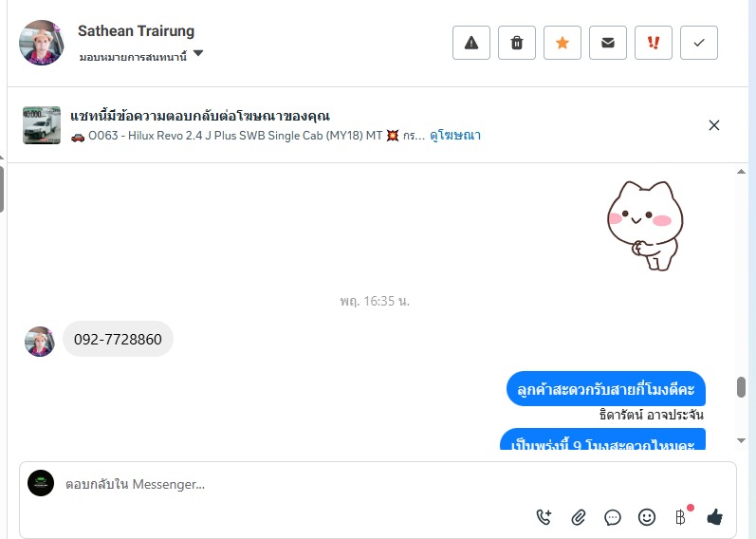Open the emoji picker smiley icon

click(x=647, y=517)
